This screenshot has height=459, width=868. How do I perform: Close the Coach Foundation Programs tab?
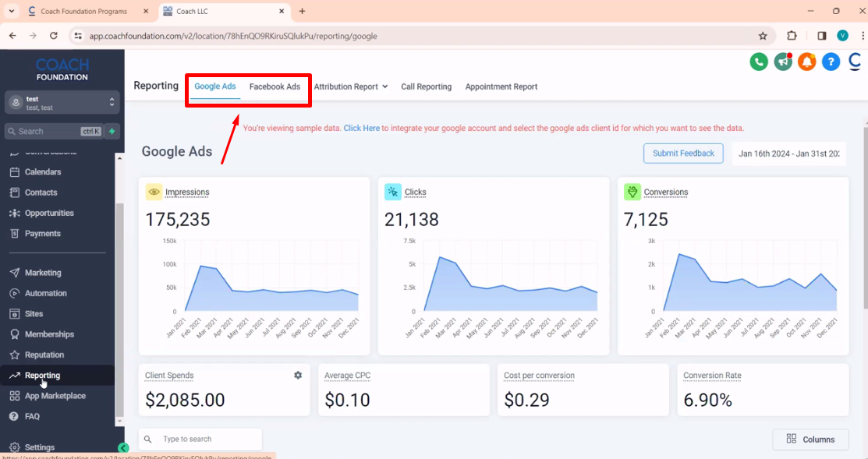coord(146,11)
